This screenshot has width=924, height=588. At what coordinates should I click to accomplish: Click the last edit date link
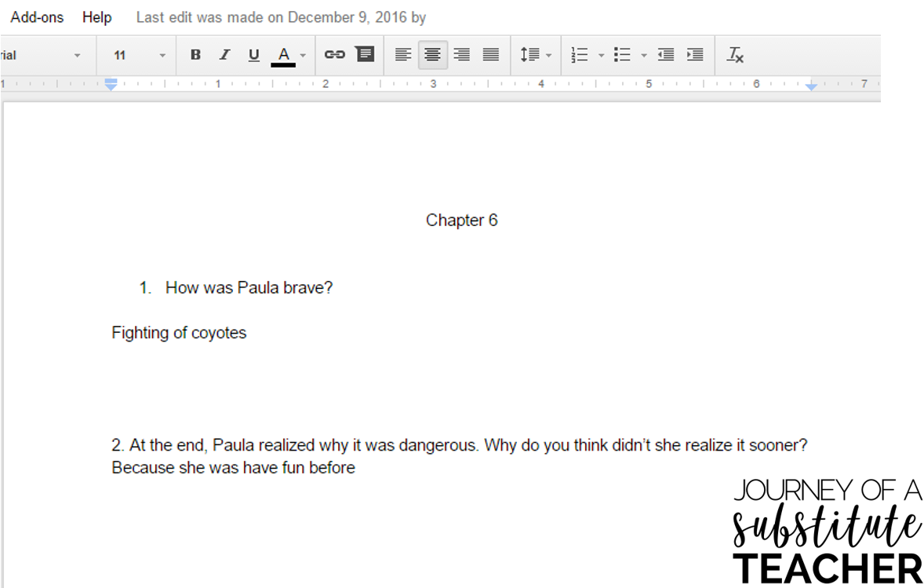(x=282, y=16)
